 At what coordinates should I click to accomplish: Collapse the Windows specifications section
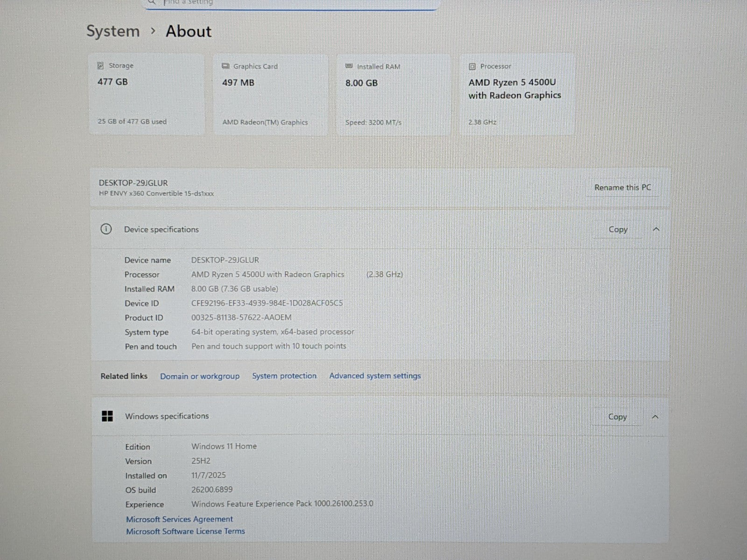click(655, 417)
